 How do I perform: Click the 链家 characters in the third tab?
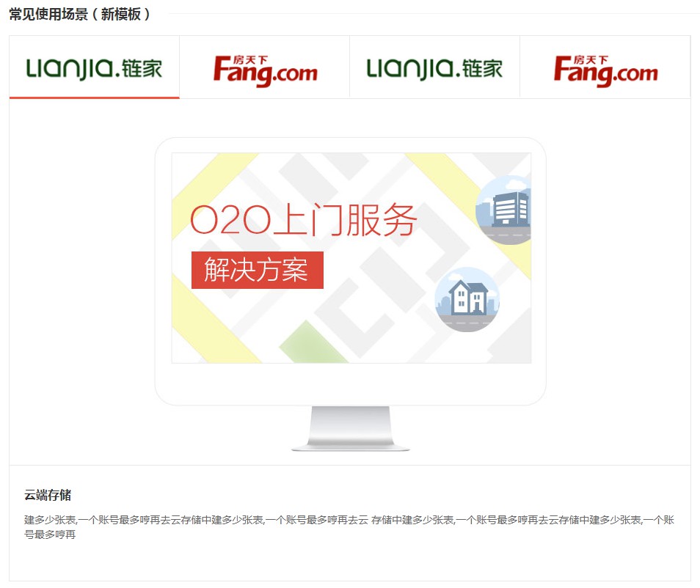[482, 69]
